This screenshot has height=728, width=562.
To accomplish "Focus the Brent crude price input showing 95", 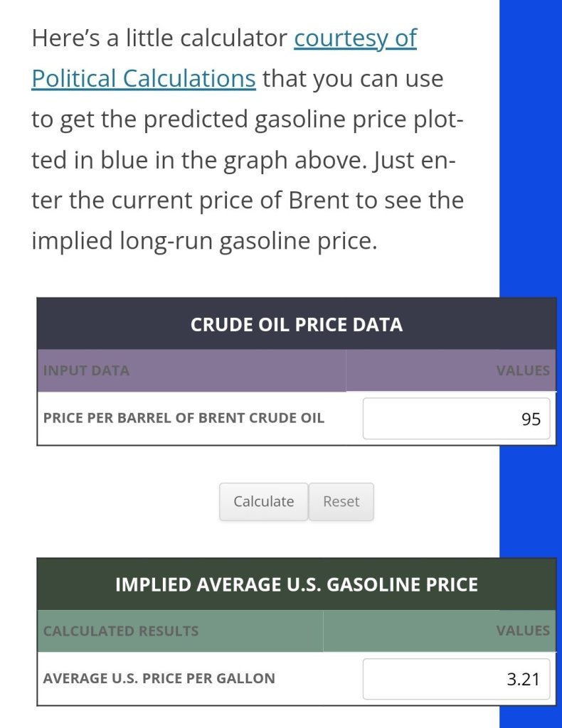I will coord(456,419).
